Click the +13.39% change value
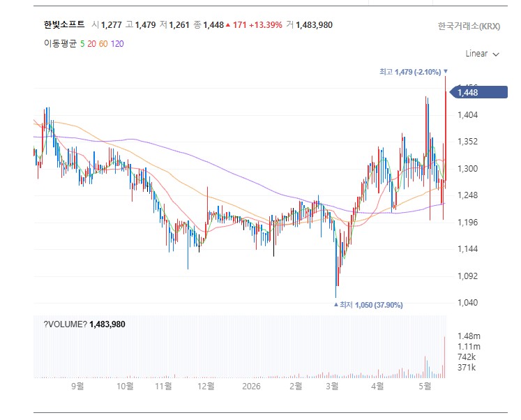 [266, 25]
